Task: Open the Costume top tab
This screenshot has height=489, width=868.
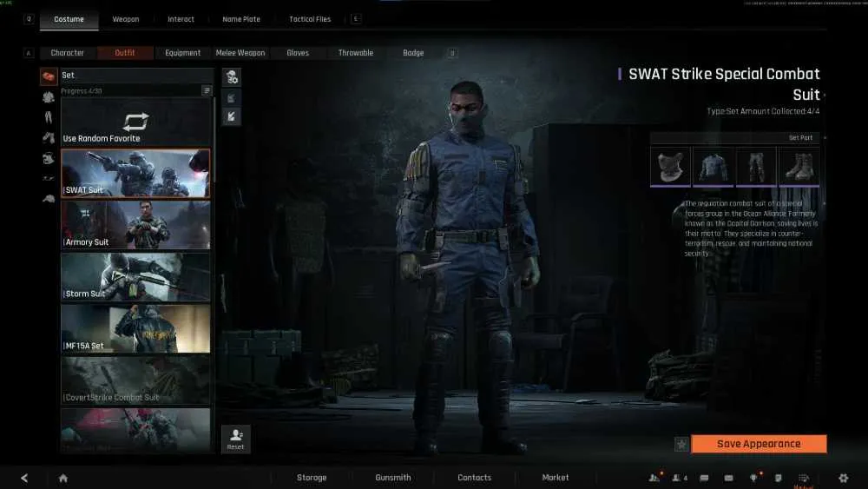Action: [69, 19]
